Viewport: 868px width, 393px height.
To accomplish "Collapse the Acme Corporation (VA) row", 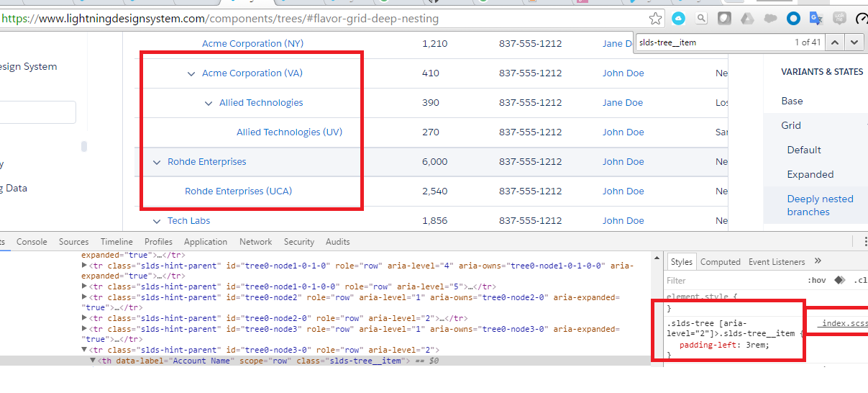I will point(191,73).
